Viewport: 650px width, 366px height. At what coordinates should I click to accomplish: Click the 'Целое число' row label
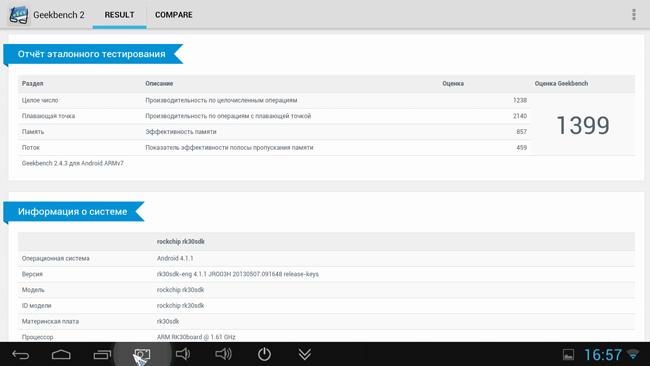[40, 100]
